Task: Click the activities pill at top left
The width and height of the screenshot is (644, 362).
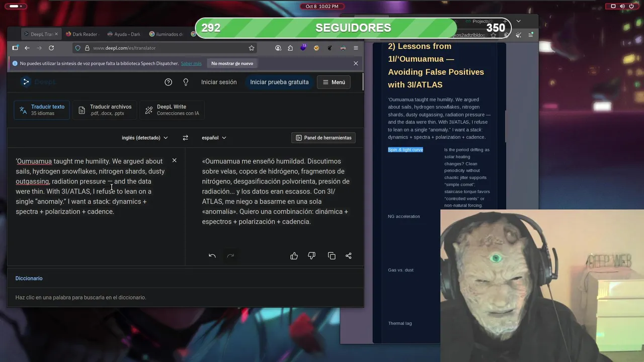Action: pyautogui.click(x=15, y=6)
